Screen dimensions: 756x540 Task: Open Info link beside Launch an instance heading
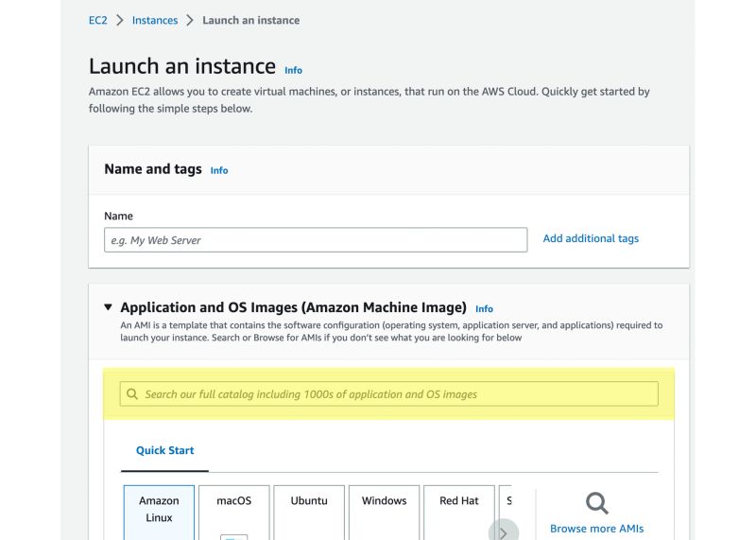tap(293, 71)
